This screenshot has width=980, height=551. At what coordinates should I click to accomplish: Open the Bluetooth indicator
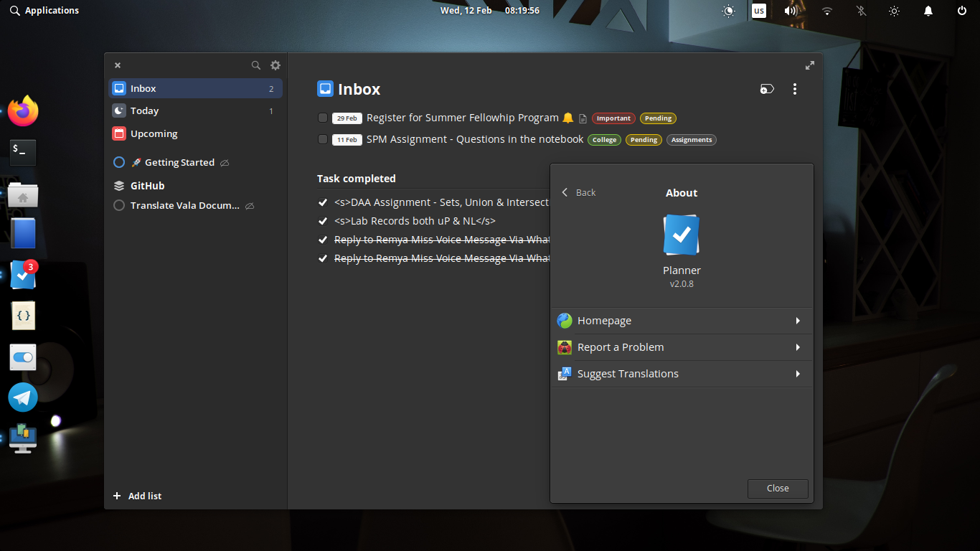[861, 11]
